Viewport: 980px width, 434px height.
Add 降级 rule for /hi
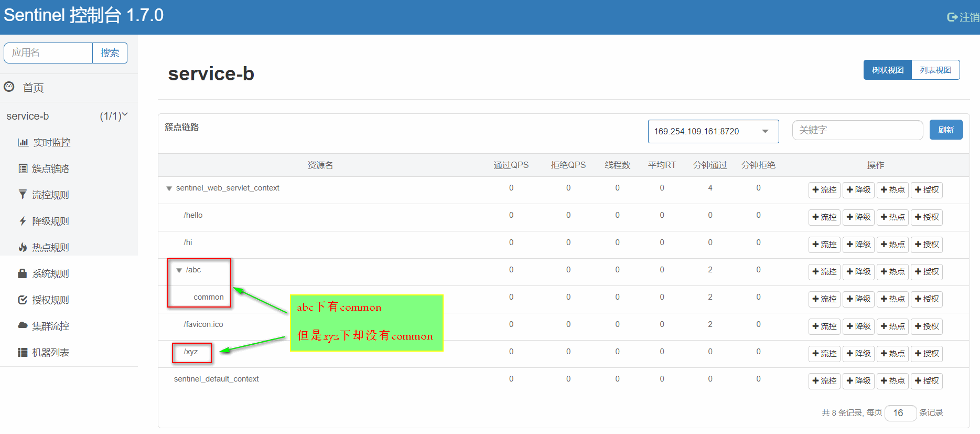pos(858,245)
